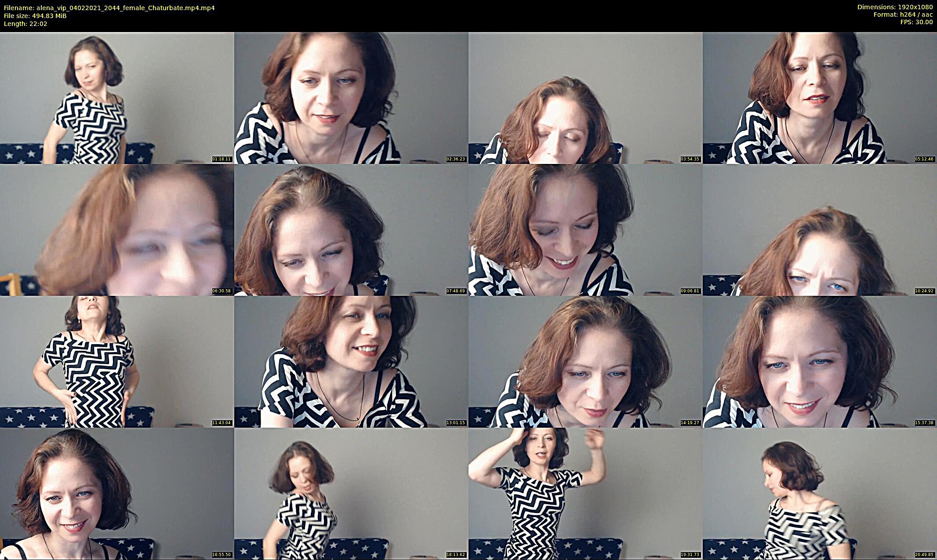
Task: Click the 'FPS: 30.00' text
Action: coord(916,22)
